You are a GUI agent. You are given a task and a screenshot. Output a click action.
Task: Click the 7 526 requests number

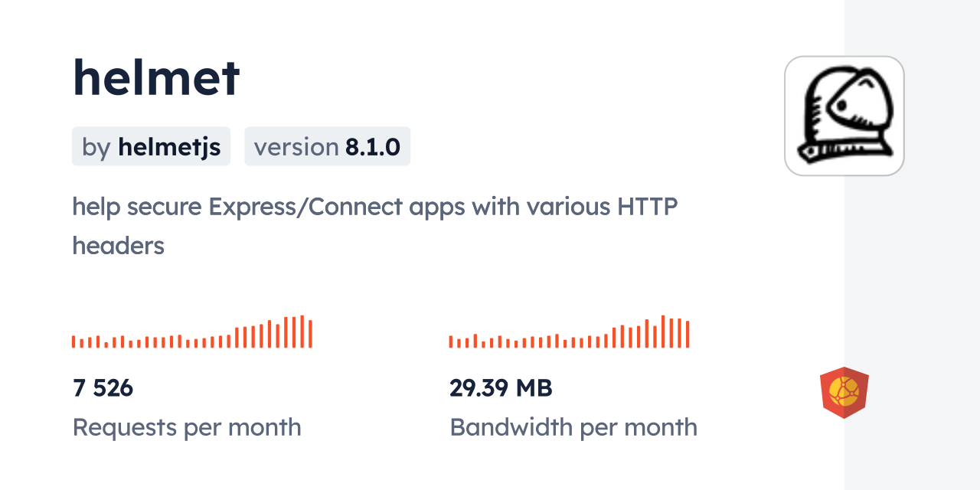pyautogui.click(x=103, y=388)
